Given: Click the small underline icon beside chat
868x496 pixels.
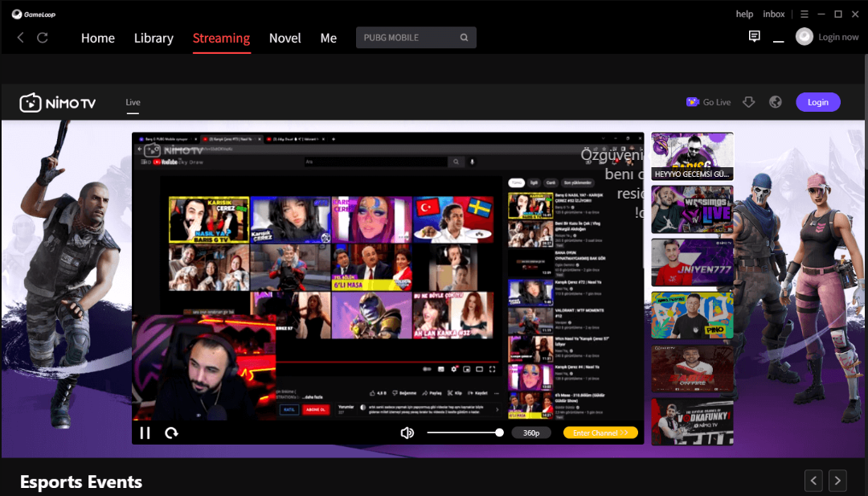Looking at the screenshot, I should click(778, 41).
